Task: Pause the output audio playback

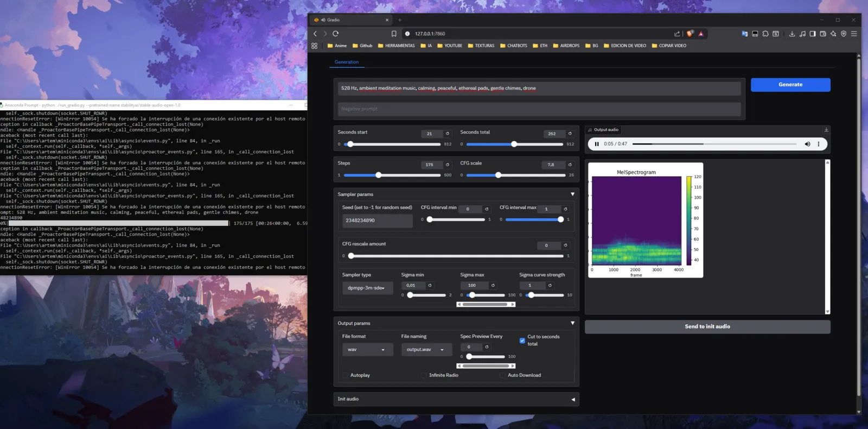Action: pos(597,144)
